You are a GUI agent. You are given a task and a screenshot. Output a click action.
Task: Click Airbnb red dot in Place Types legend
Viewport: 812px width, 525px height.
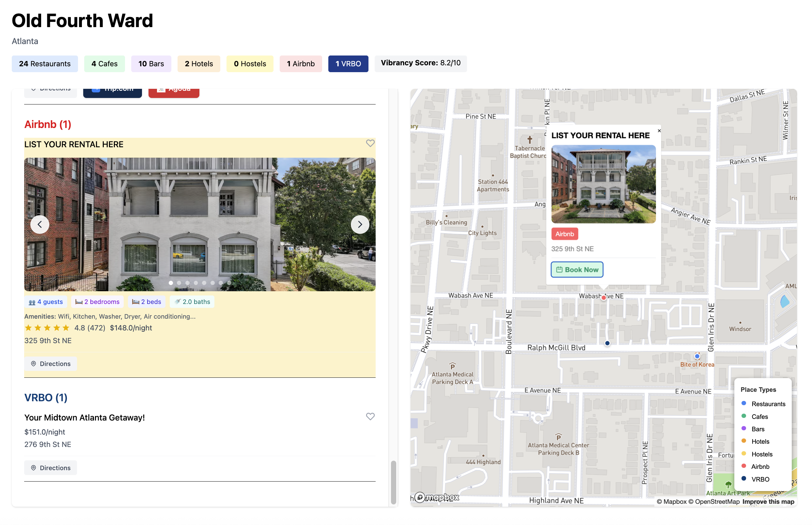744,466
